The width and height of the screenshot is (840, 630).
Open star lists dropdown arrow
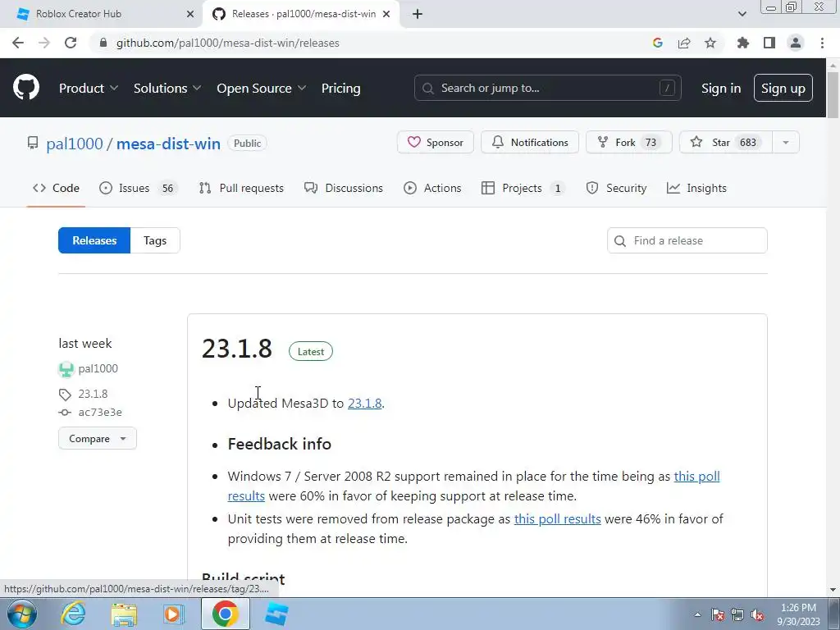pos(786,142)
